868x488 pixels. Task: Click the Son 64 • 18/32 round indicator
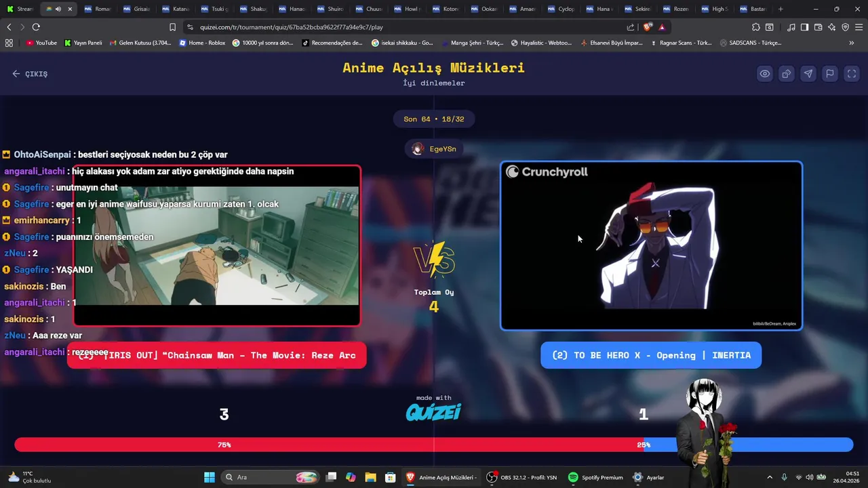tap(434, 119)
